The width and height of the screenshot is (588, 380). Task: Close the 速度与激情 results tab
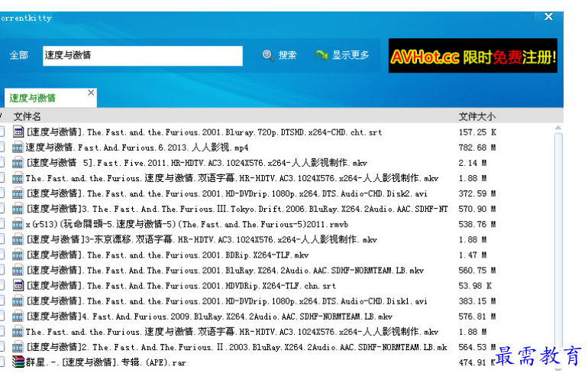point(91,93)
